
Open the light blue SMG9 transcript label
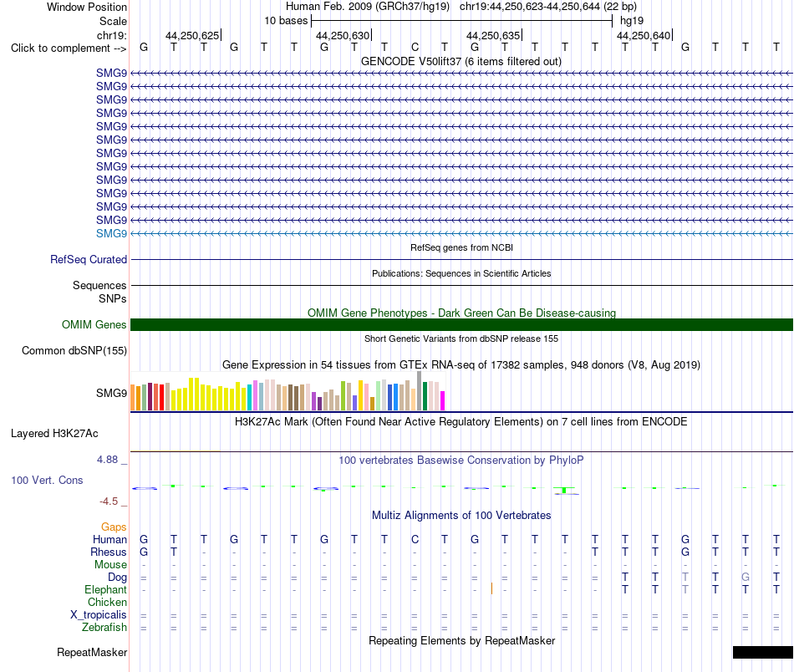pos(111,233)
